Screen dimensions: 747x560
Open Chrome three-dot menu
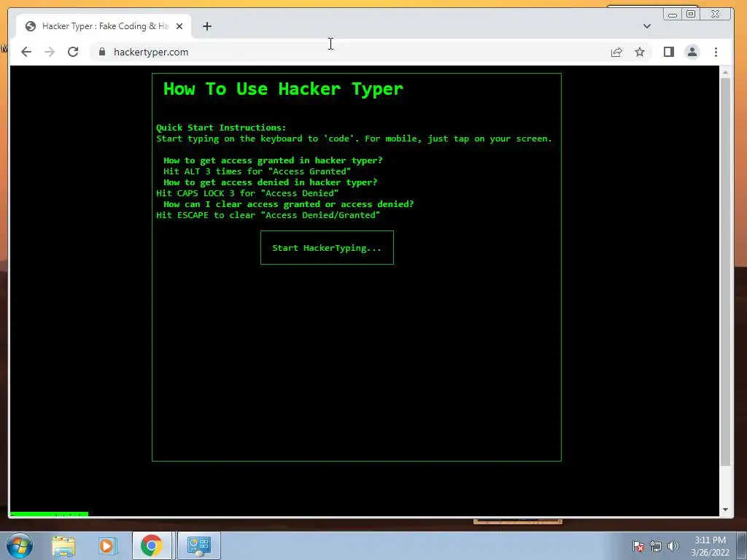716,52
